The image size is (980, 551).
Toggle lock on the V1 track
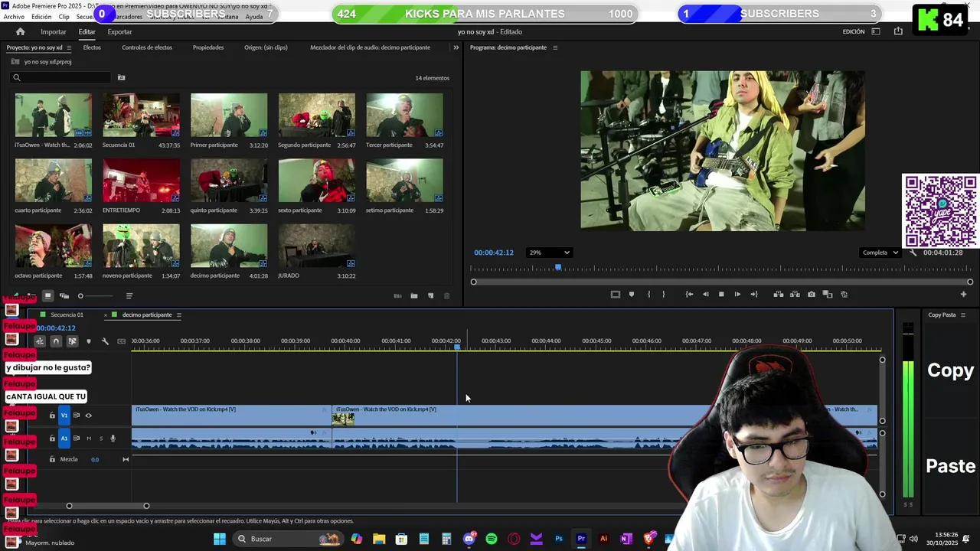[52, 416]
